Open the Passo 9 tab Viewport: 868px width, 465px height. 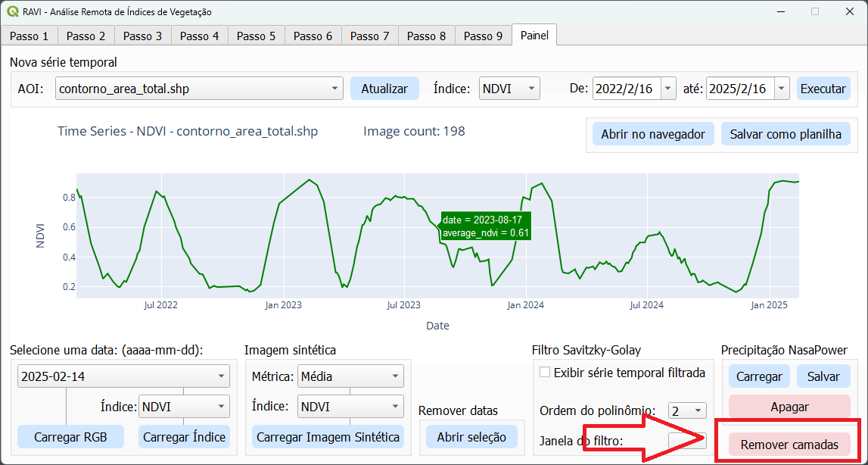coord(483,36)
